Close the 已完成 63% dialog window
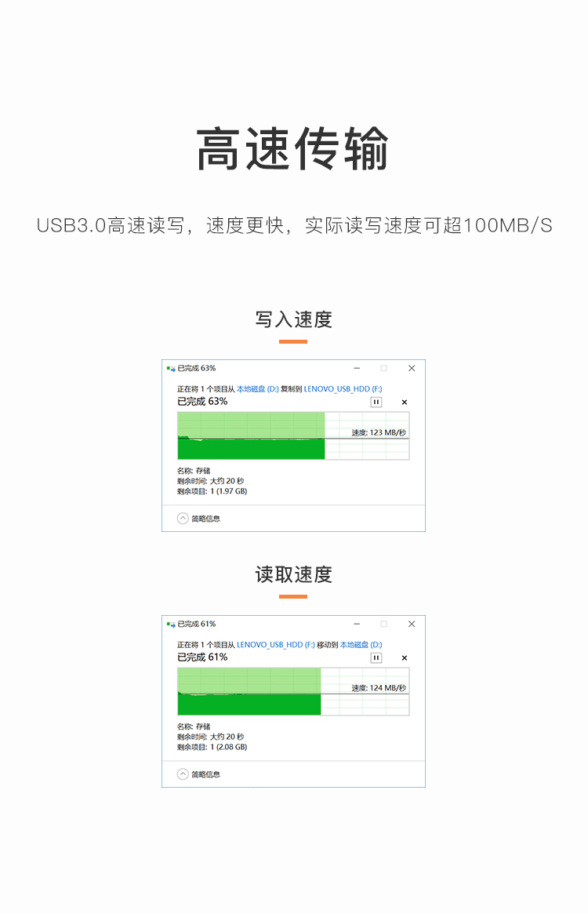588x914 pixels. pyautogui.click(x=412, y=368)
